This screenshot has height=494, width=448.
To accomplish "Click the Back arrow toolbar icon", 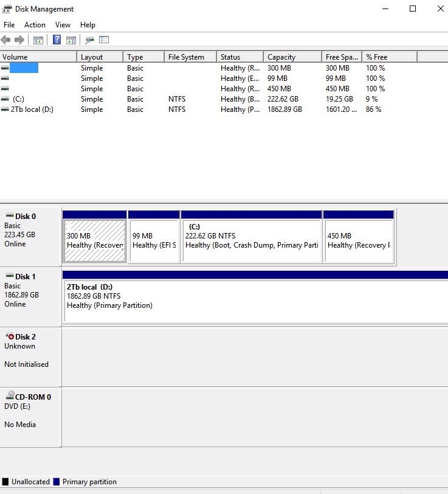I will click(x=5, y=40).
